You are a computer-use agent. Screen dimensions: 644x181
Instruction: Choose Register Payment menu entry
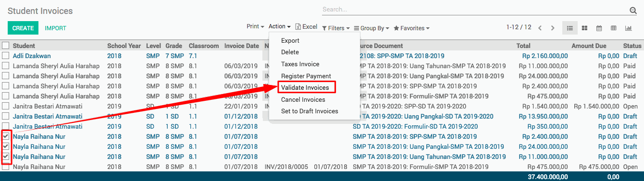point(306,76)
